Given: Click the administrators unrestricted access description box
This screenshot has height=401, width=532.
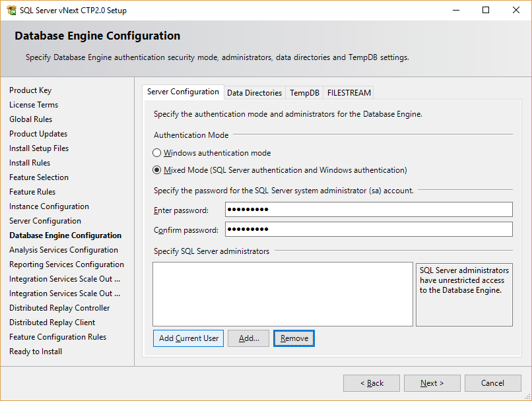Looking at the screenshot, I should pos(464,295).
